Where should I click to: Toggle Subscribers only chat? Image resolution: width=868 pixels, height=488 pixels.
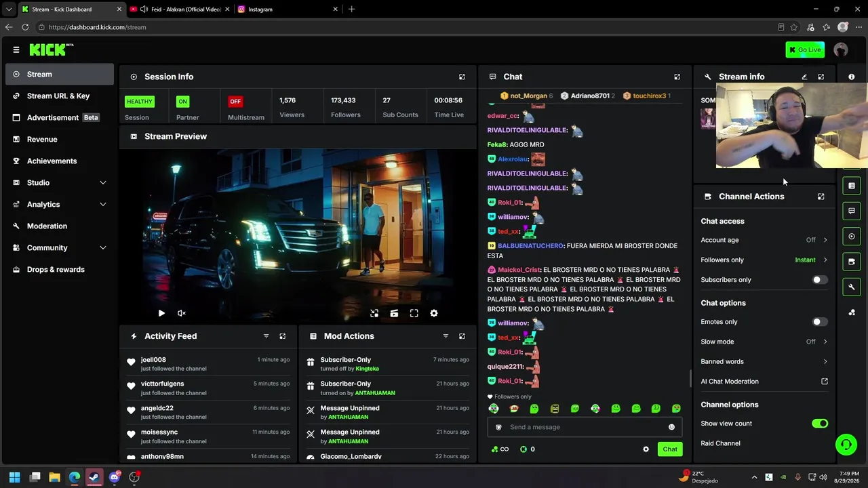(820, 280)
